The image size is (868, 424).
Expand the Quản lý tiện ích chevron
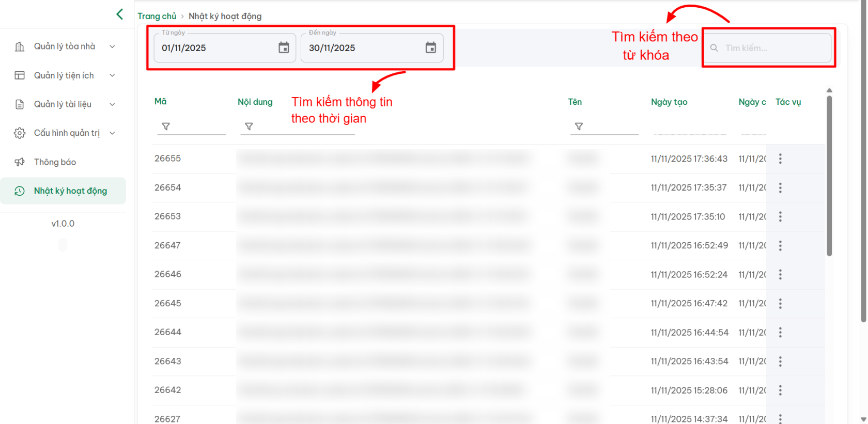coord(112,75)
